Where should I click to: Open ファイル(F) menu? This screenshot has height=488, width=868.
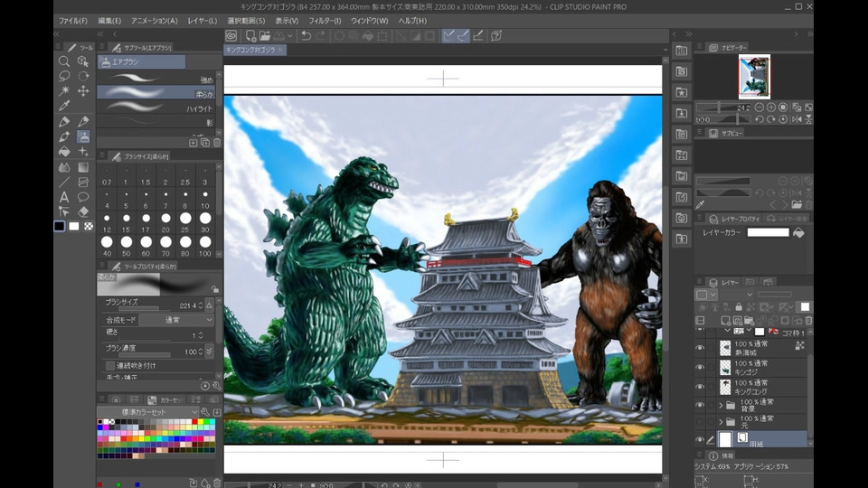pyautogui.click(x=73, y=21)
